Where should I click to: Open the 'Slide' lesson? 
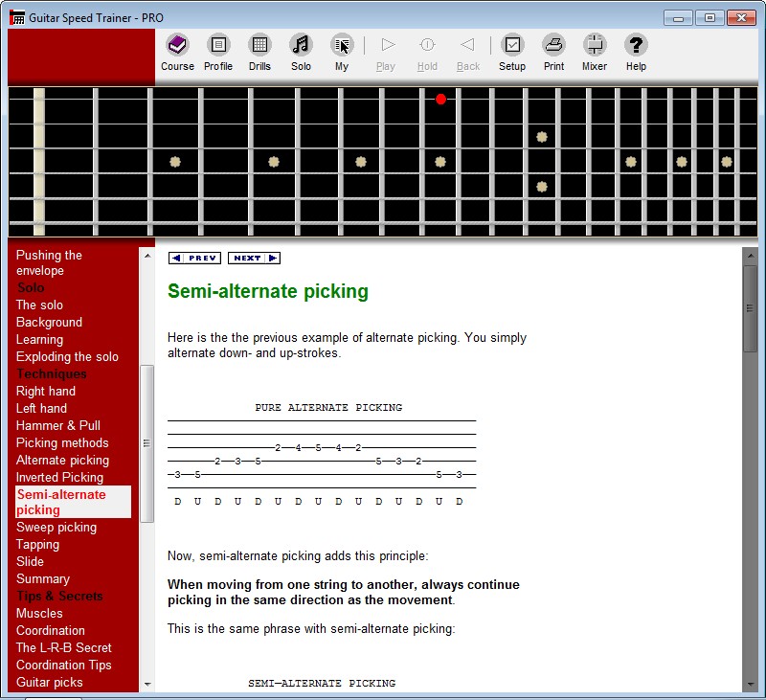click(x=30, y=561)
